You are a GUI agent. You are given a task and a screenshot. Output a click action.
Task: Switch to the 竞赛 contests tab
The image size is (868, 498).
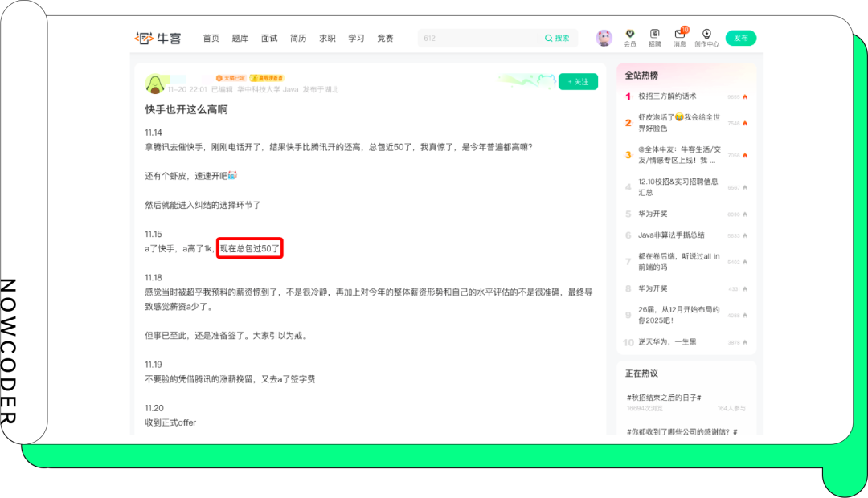pyautogui.click(x=385, y=39)
